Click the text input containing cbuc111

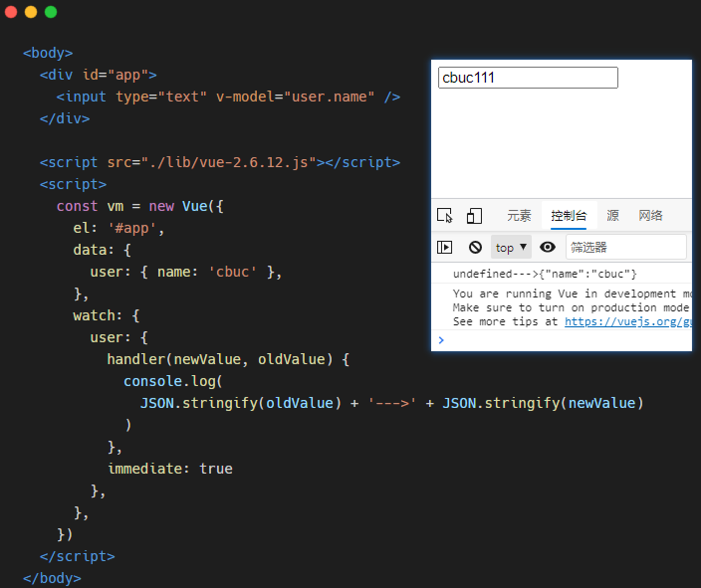[x=528, y=77]
